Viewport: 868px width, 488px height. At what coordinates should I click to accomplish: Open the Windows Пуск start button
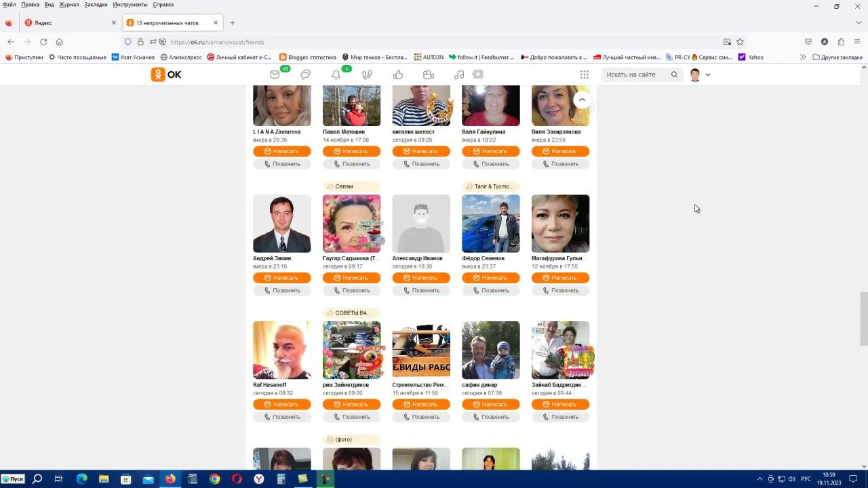[x=13, y=479]
